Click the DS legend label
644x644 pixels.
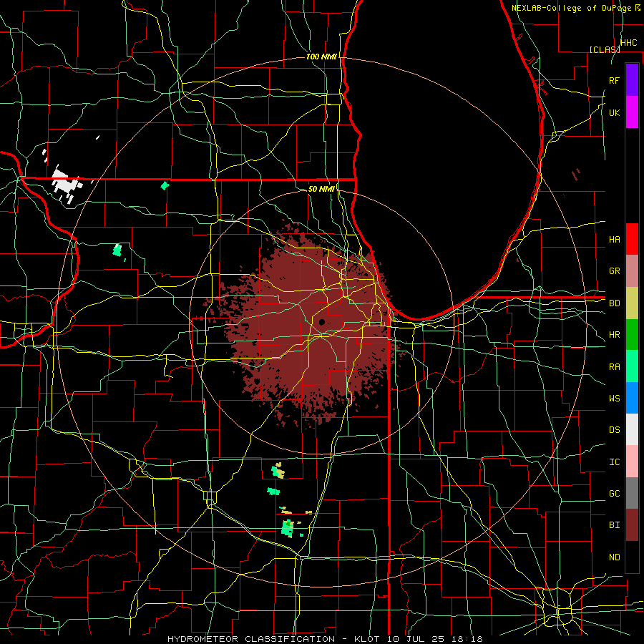614,430
